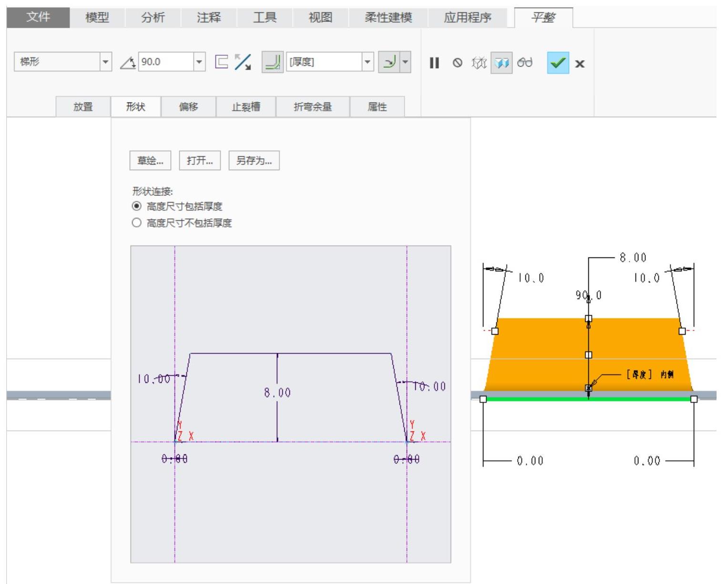Viewport: 728px width, 584px height.
Task: Select '高度尺寸不包括厚度' radio option
Action: [x=137, y=223]
